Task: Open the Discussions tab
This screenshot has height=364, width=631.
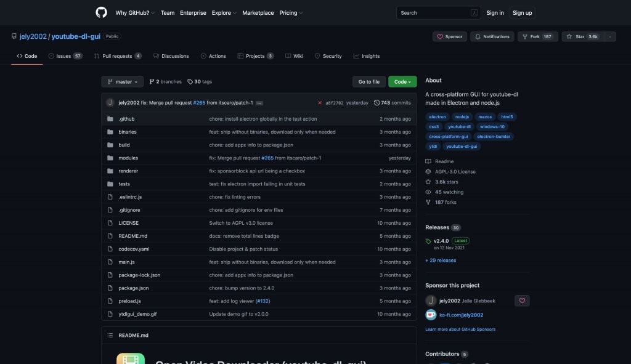Action: tap(171, 56)
